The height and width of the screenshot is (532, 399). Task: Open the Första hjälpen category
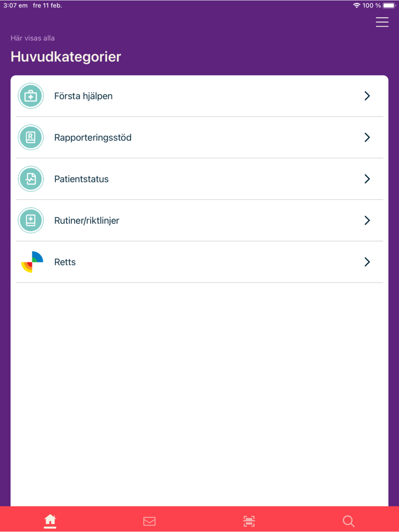pyautogui.click(x=83, y=96)
